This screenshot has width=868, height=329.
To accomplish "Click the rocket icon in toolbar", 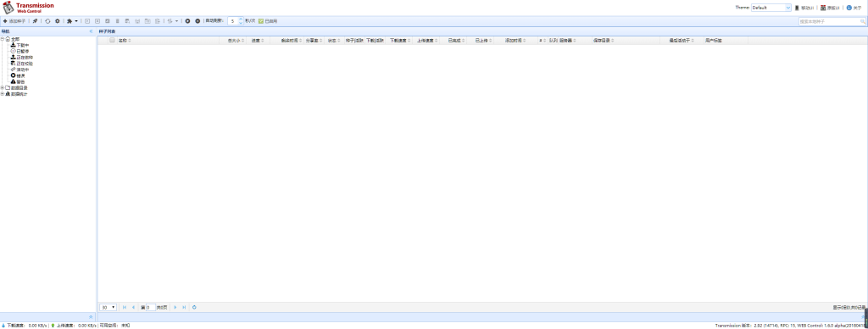I will (x=35, y=21).
